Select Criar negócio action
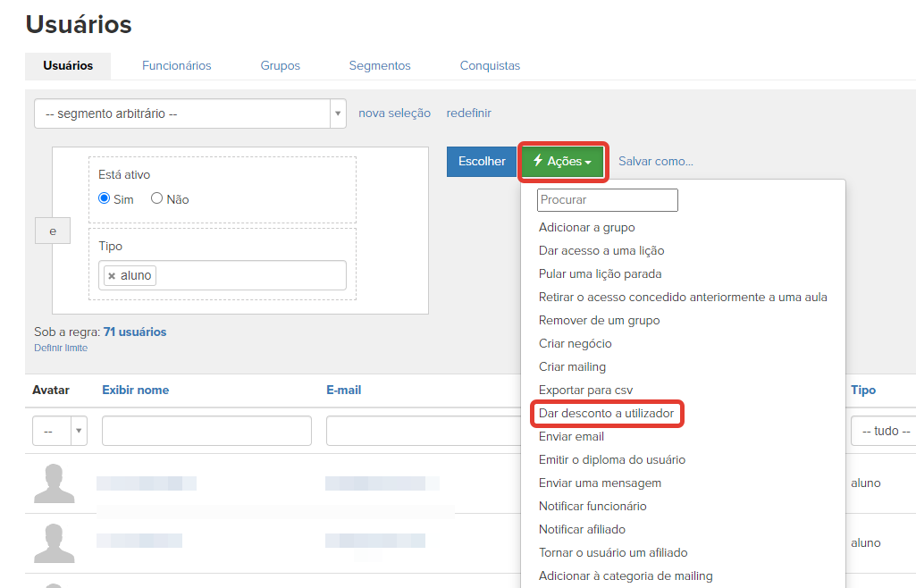The image size is (916, 588). (x=576, y=343)
